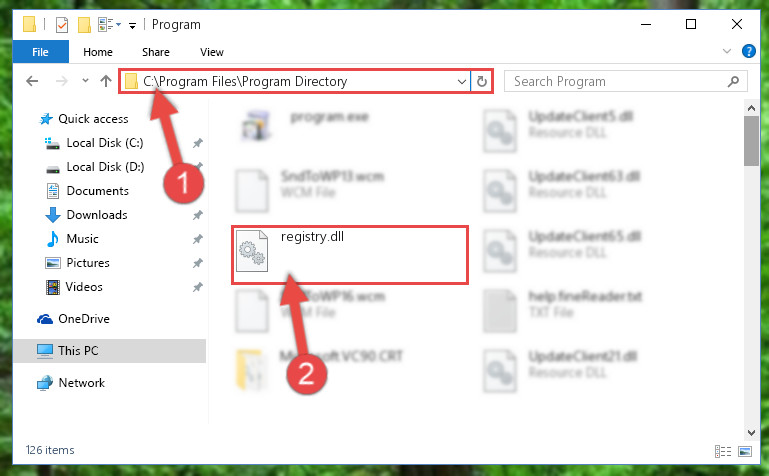The height and width of the screenshot is (476, 769).
Task: Unpin Downloads from Quick access
Action: tap(198, 215)
